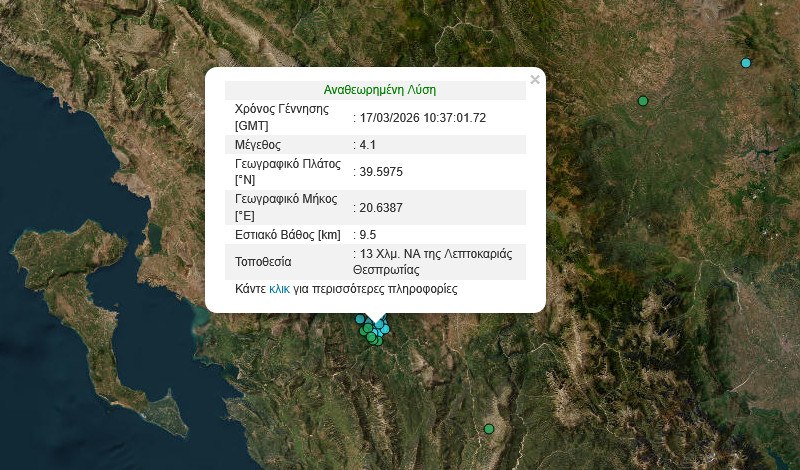Click the leftmost cyan marker in the cluster
Image resolution: width=800 pixels, height=470 pixels.
(360, 319)
